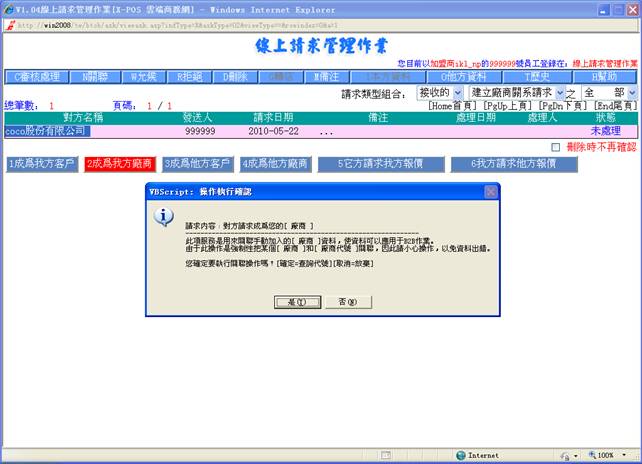
Task: Click the N關聯 toolbar button
Action: [x=97, y=76]
